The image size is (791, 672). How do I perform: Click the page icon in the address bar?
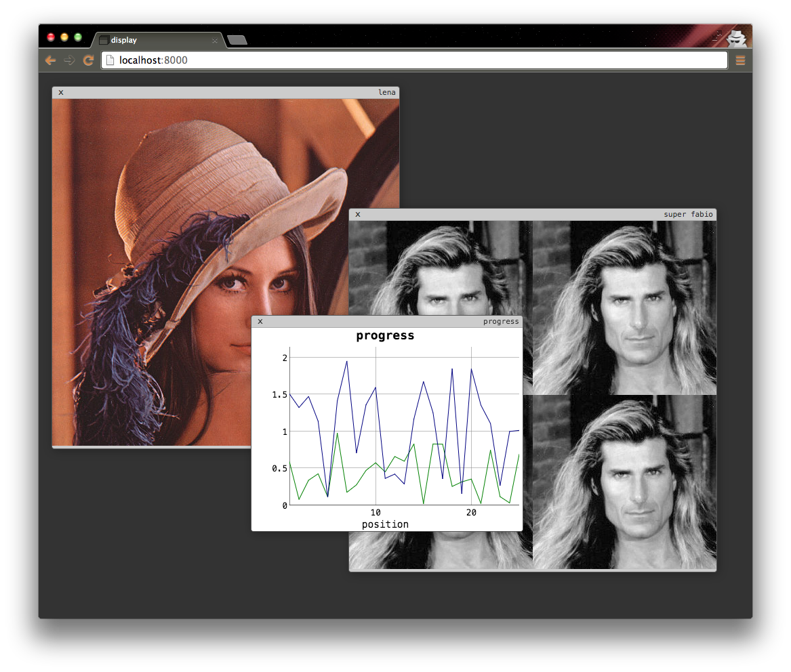[110, 60]
